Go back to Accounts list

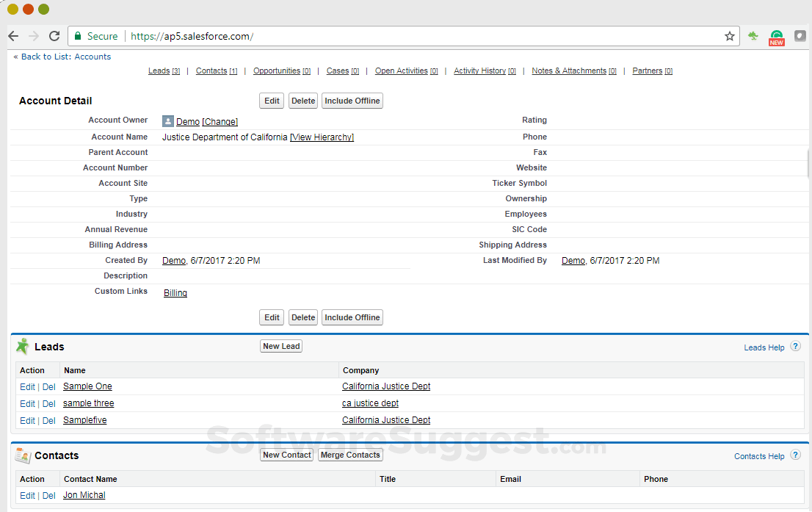[x=62, y=57]
